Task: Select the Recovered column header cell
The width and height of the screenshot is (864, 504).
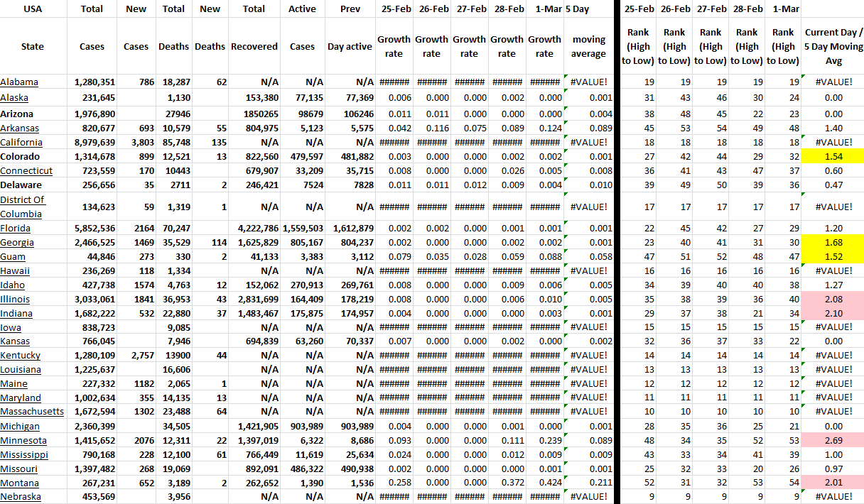Action: (x=254, y=47)
